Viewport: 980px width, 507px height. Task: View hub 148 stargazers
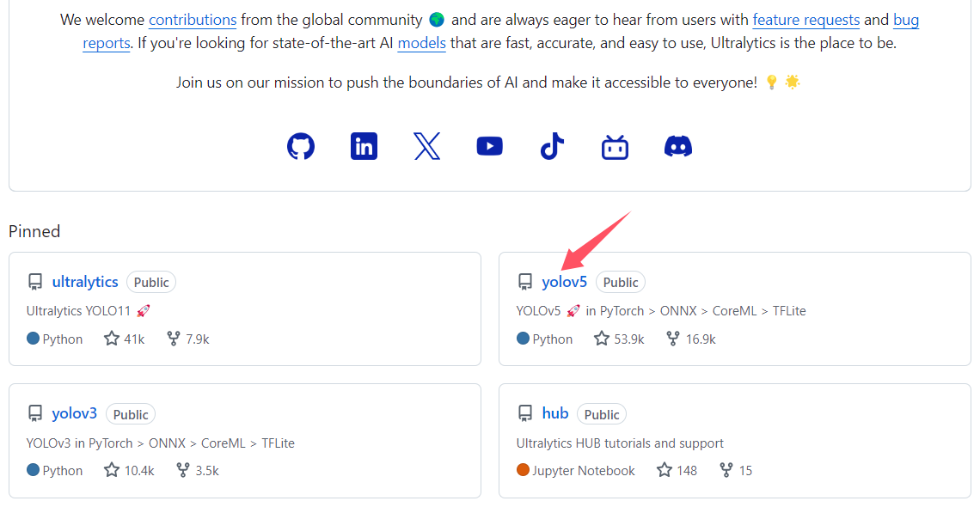pyautogui.click(x=677, y=471)
